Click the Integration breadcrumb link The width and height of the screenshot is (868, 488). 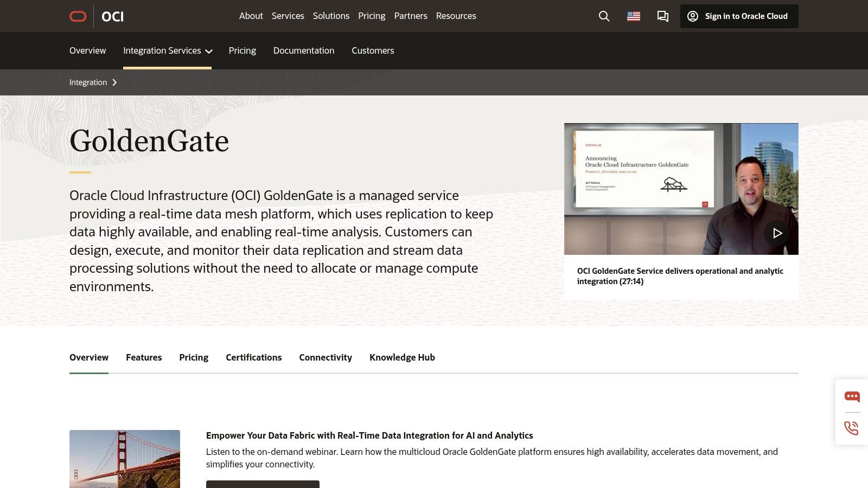[88, 82]
